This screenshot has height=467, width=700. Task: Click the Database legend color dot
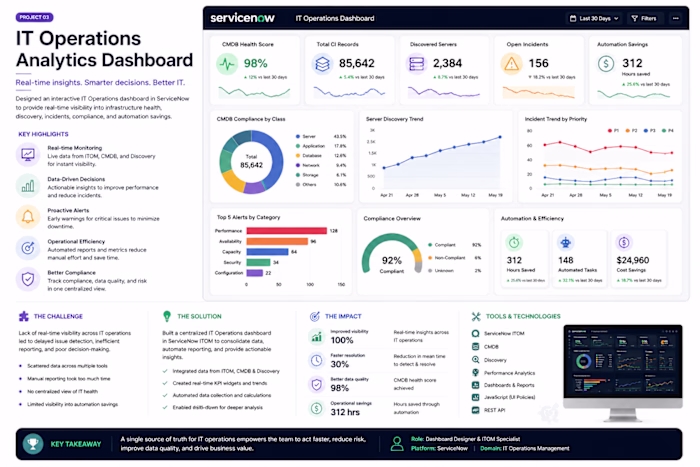(298, 155)
